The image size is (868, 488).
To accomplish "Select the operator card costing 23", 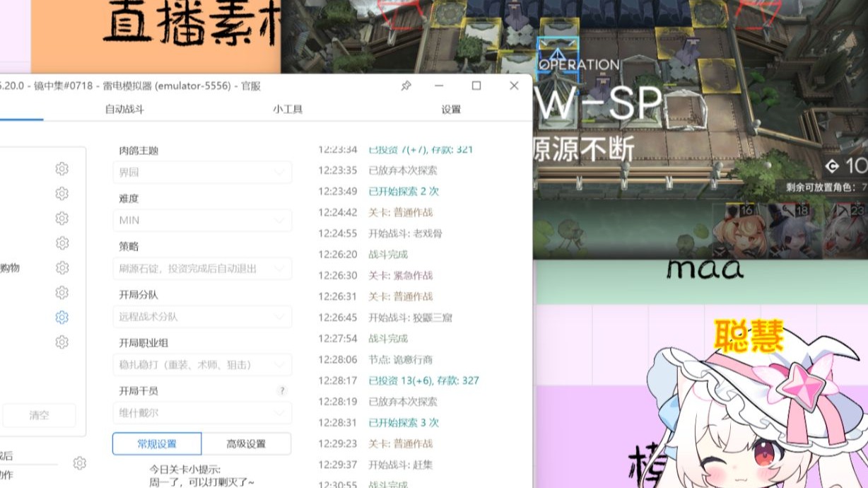I will pyautogui.click(x=846, y=231).
